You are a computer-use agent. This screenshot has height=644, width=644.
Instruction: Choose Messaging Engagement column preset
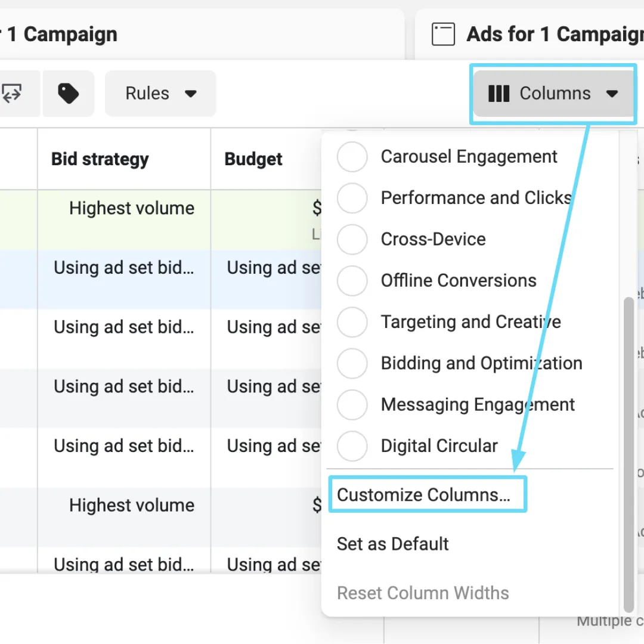click(352, 405)
